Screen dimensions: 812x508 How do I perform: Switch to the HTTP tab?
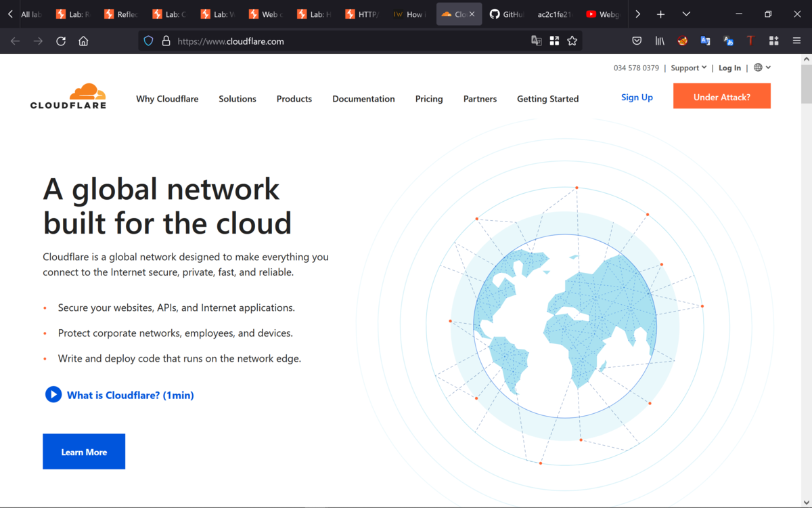pyautogui.click(x=363, y=14)
